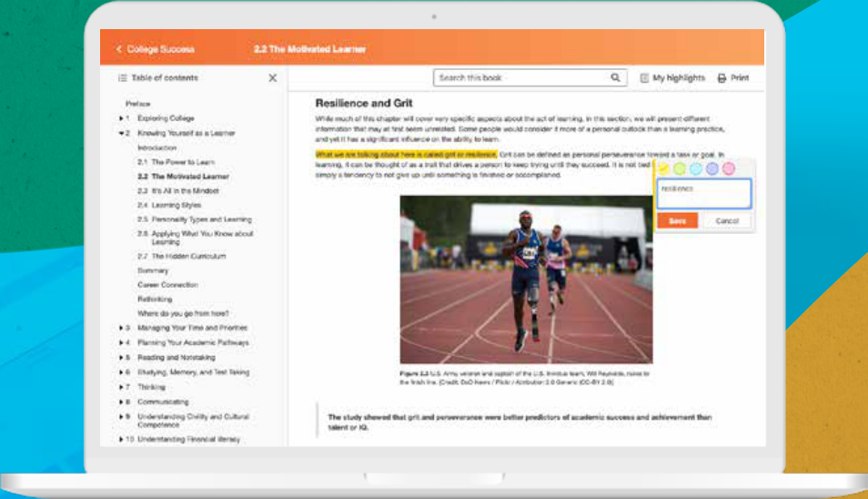This screenshot has height=499, width=868.
Task: Click the printer icon
Action: click(x=722, y=78)
